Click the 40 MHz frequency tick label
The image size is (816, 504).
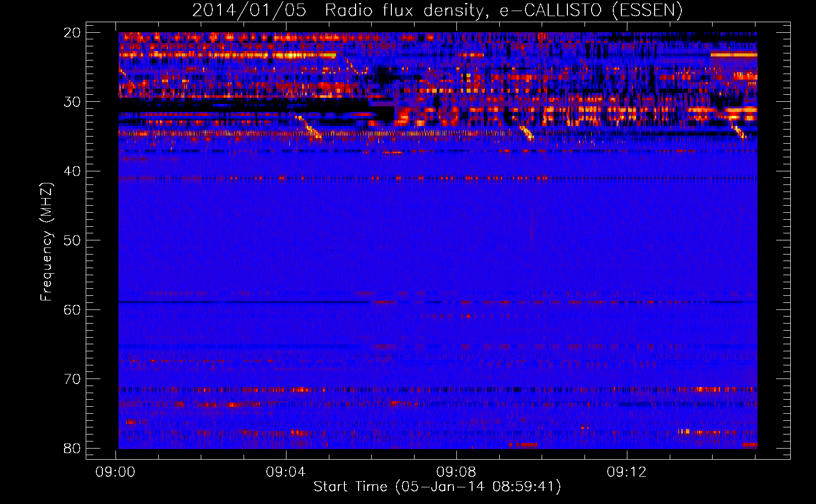(x=72, y=171)
